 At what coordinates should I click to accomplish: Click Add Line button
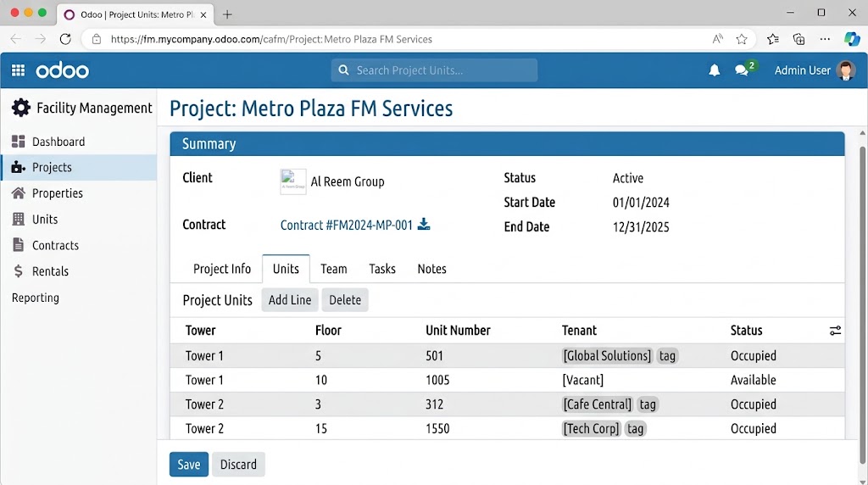click(290, 300)
